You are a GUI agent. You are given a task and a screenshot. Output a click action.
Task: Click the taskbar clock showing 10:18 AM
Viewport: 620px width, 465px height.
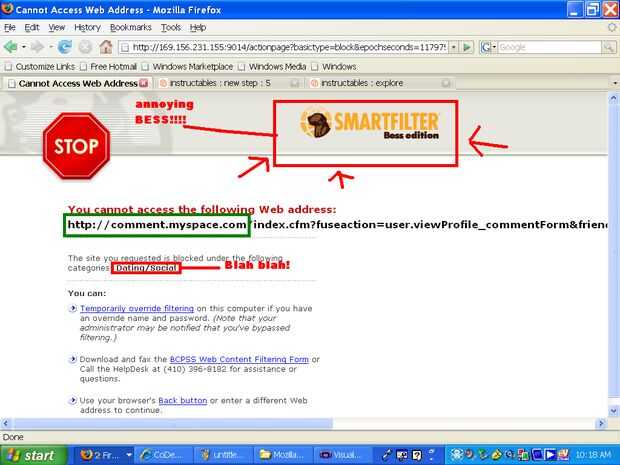tap(594, 455)
